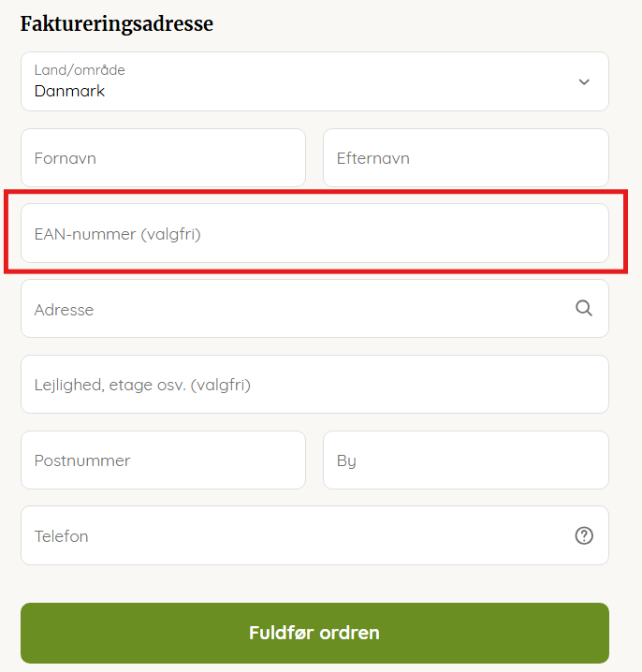642x672 pixels.
Task: Expand the Land/område chevron arrow
Action: tap(584, 81)
